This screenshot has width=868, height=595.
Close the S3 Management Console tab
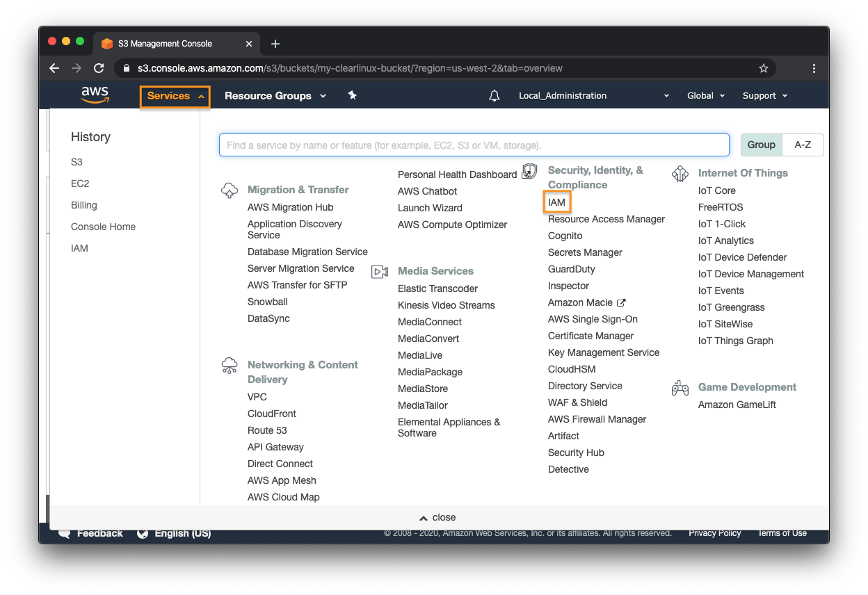pos(249,44)
